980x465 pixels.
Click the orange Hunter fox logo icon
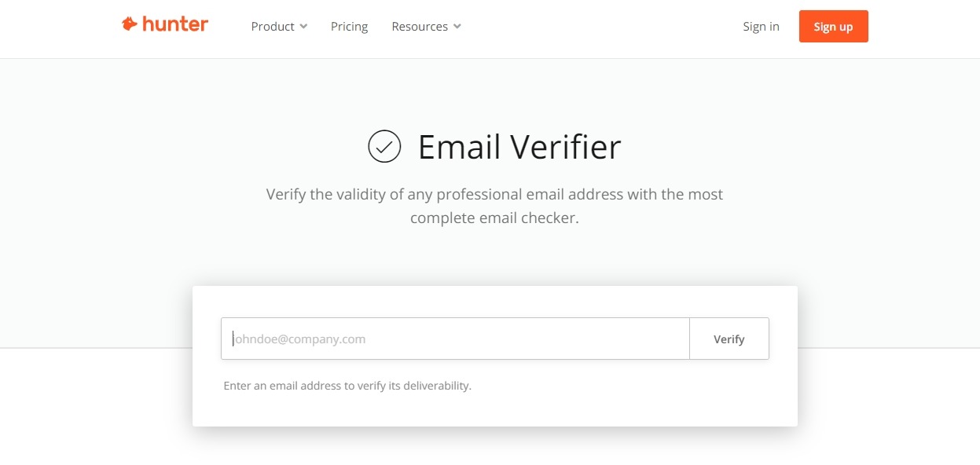tap(130, 24)
